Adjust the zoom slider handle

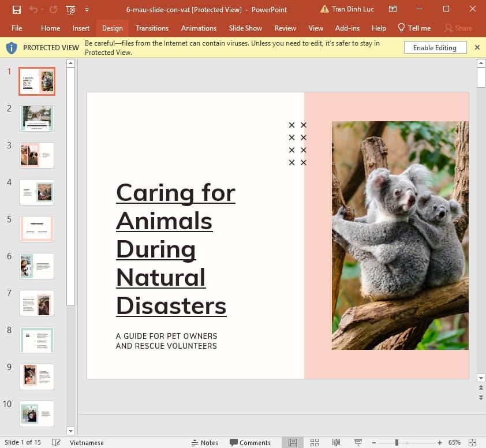point(397,442)
